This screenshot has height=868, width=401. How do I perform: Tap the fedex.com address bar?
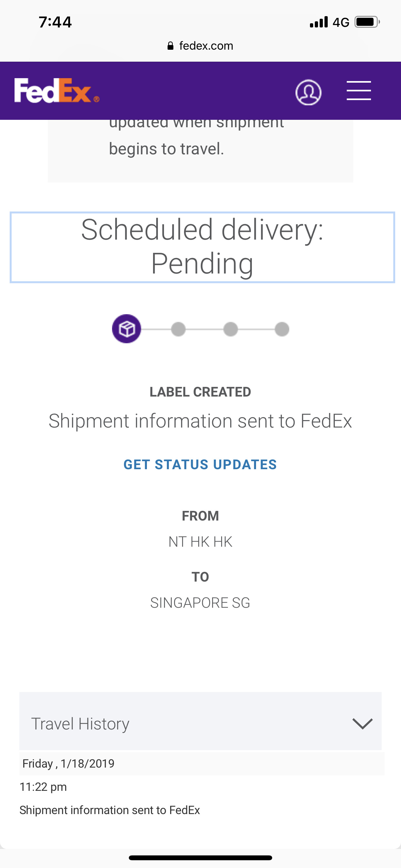tap(206, 46)
